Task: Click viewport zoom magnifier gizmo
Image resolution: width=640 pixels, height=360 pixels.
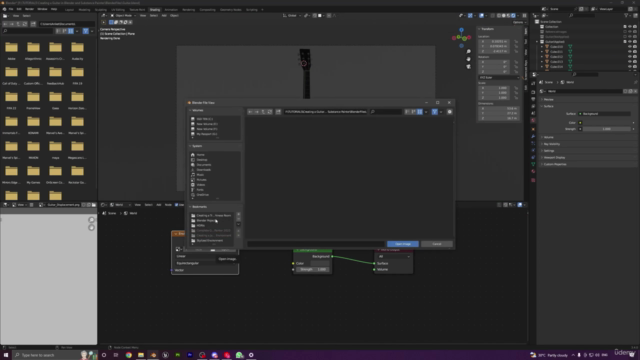Action: point(468,51)
